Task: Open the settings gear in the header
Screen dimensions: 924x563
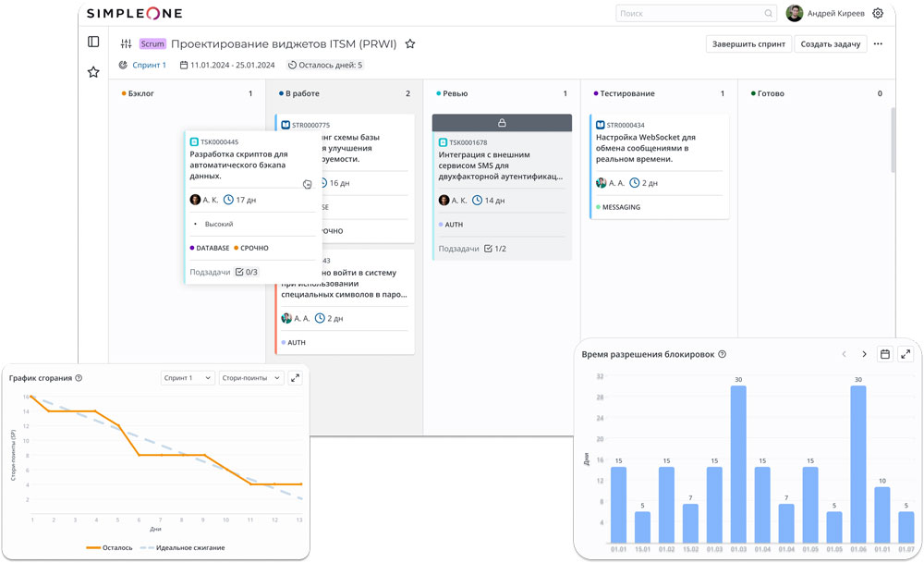Action: point(877,13)
